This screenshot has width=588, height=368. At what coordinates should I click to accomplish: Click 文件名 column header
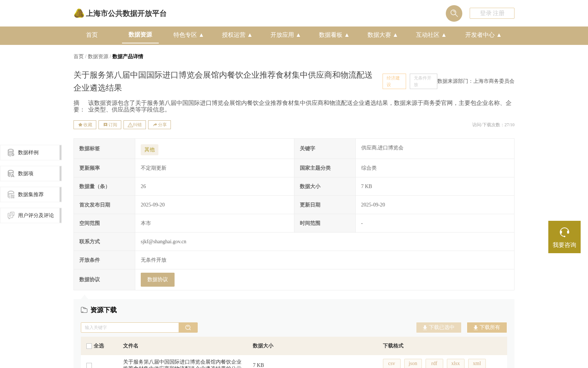pyautogui.click(x=131, y=346)
